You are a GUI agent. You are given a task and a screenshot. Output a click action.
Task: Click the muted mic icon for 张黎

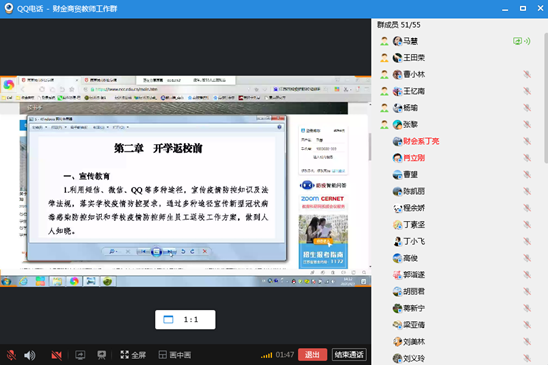pos(527,124)
